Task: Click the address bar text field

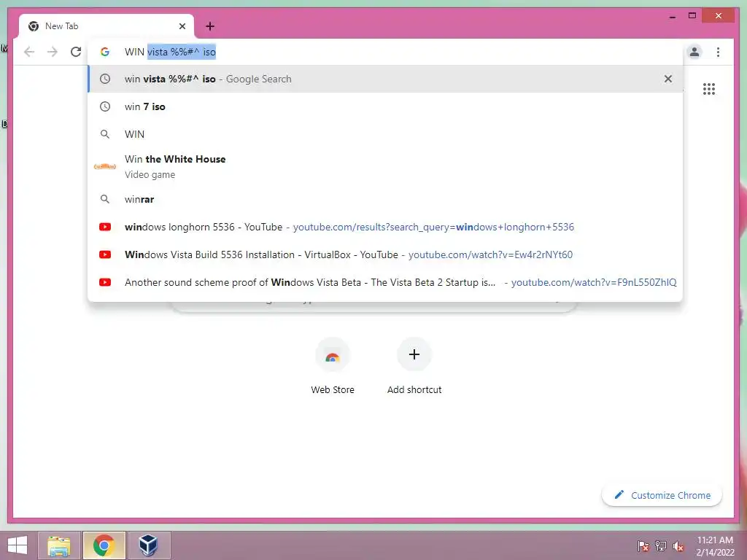Action: click(385, 52)
